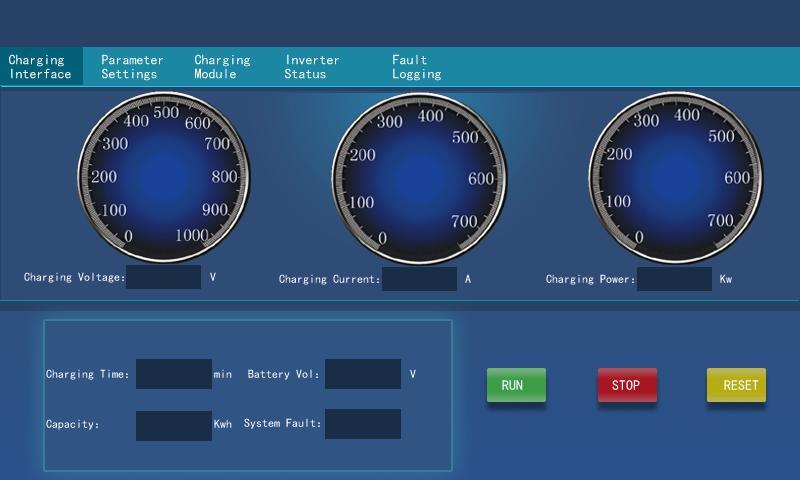
Task: Open the Charging Module tab
Action: pos(222,67)
